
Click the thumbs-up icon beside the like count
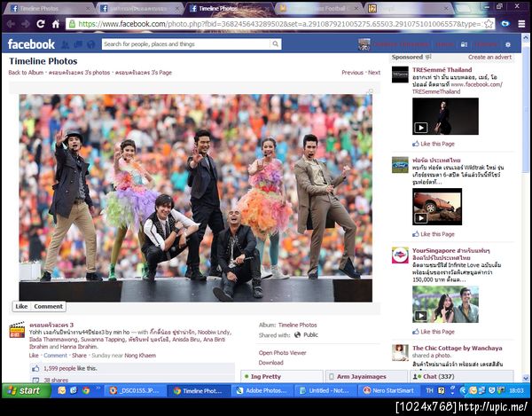click(x=35, y=368)
